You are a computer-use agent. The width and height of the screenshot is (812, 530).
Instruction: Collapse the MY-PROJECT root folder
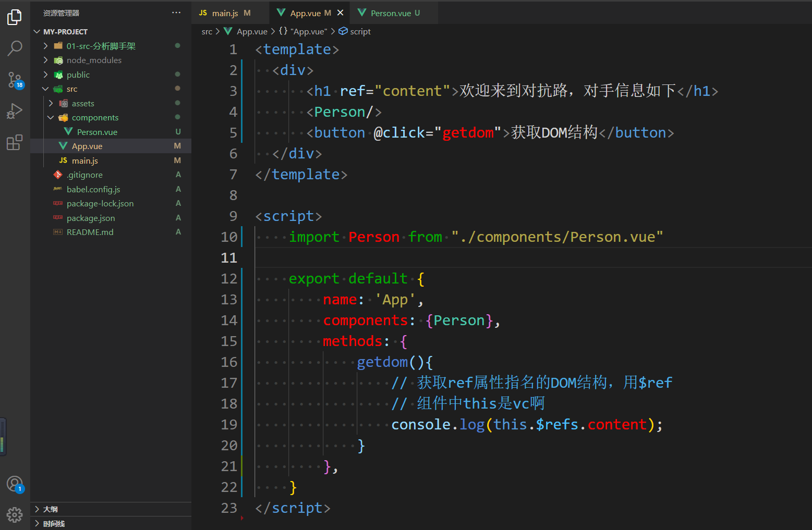tap(37, 32)
